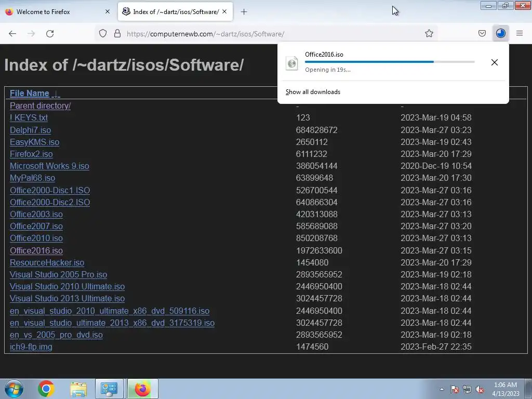
Task: Click the size value 123 for KEYS.txt
Action: click(x=303, y=118)
